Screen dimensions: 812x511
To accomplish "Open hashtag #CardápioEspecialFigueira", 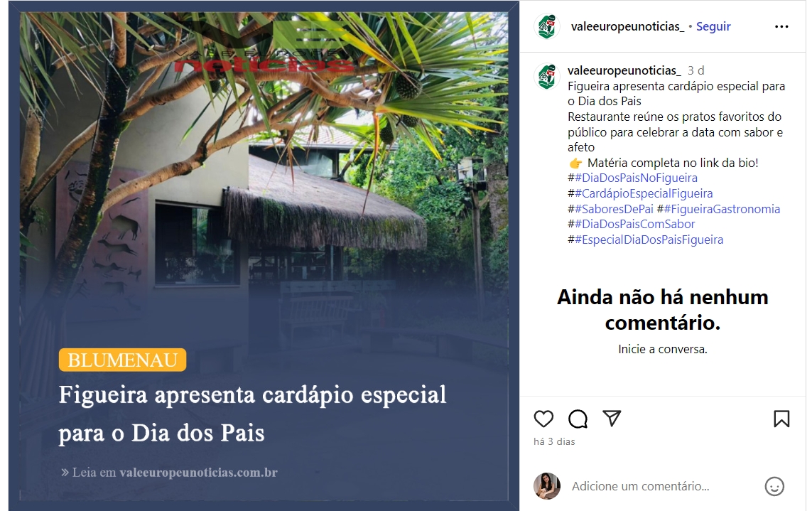I will point(644,193).
